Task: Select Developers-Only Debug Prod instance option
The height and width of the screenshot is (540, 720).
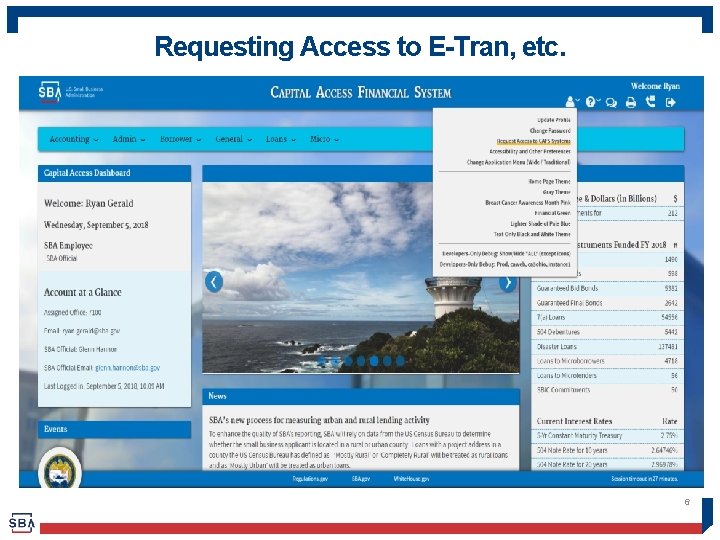Action: click(505, 264)
